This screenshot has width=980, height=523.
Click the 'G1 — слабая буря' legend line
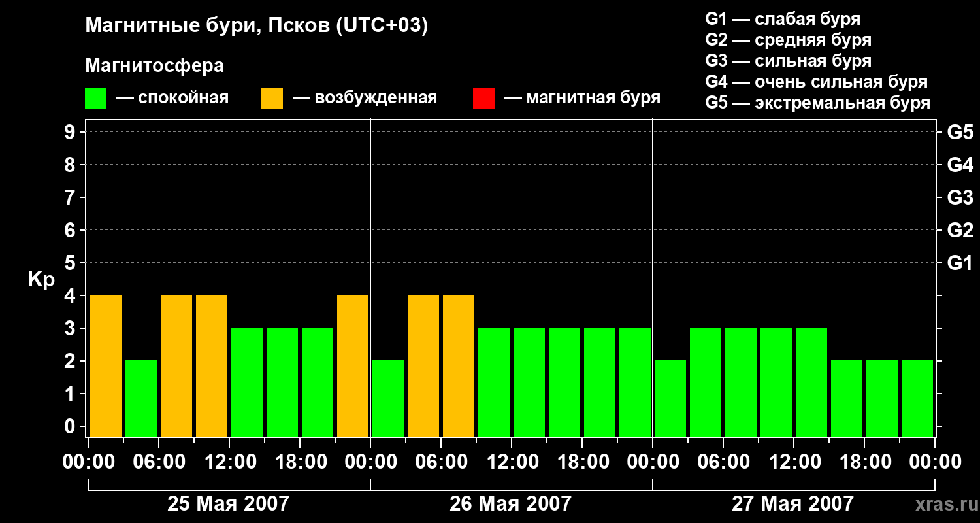click(x=783, y=19)
